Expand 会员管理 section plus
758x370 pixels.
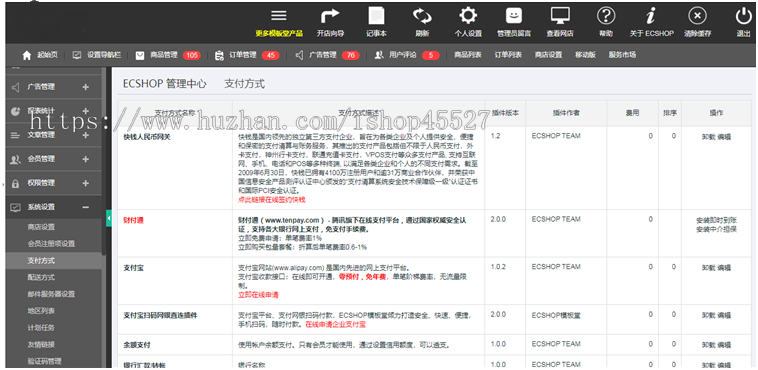click(x=86, y=159)
